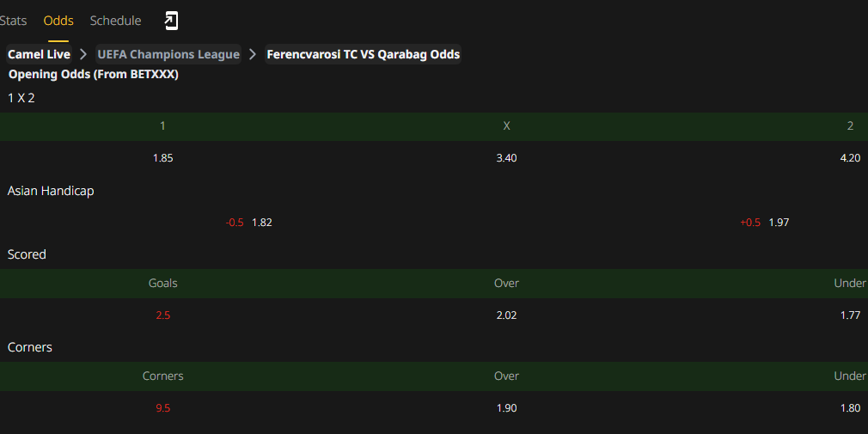
Task: Choose Under 9.5 corners at 1.80
Action: 850,408
